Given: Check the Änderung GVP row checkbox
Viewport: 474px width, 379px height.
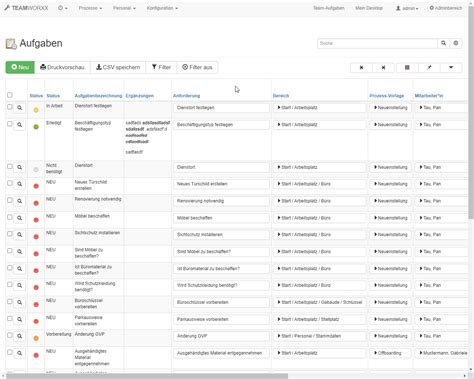Looking at the screenshot, I should (x=10, y=336).
